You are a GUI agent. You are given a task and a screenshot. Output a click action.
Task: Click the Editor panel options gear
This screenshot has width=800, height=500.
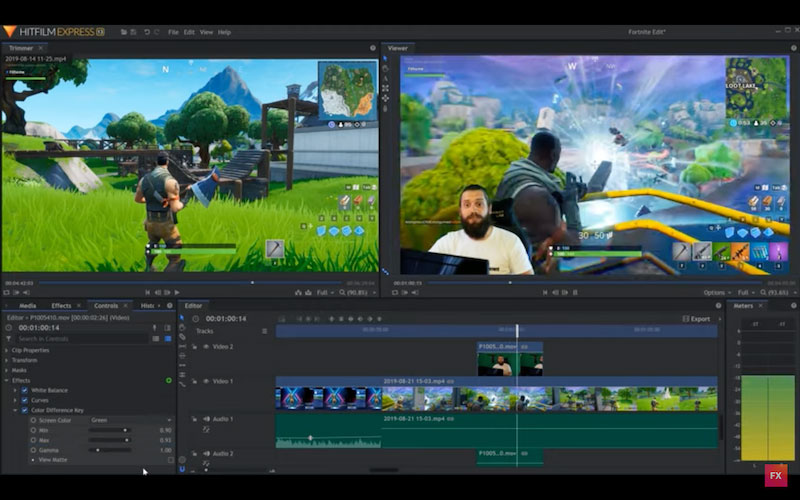(718, 306)
